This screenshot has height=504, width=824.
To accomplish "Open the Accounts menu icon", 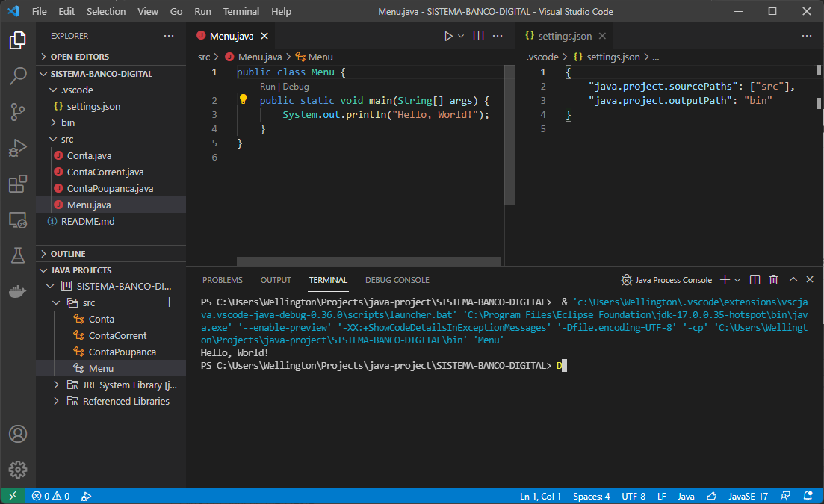I will (18, 434).
